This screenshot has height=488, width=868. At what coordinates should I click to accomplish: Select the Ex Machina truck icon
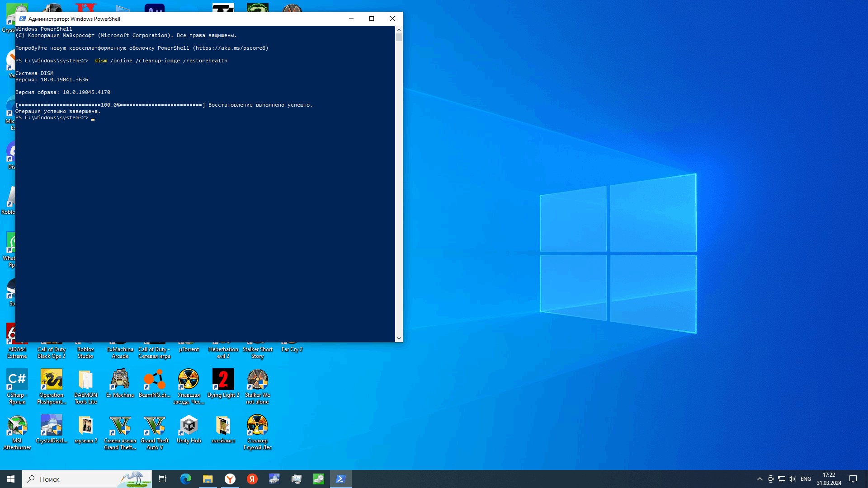tap(120, 383)
